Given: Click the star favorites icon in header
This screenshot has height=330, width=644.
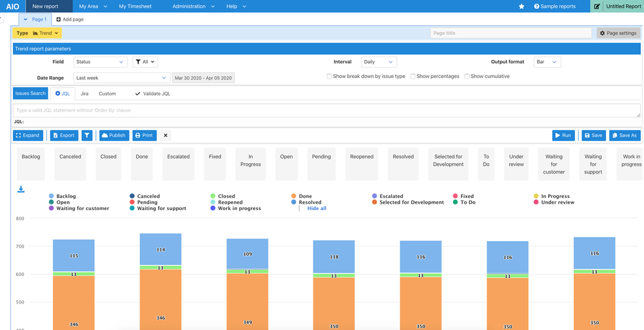Looking at the screenshot, I should [522, 6].
